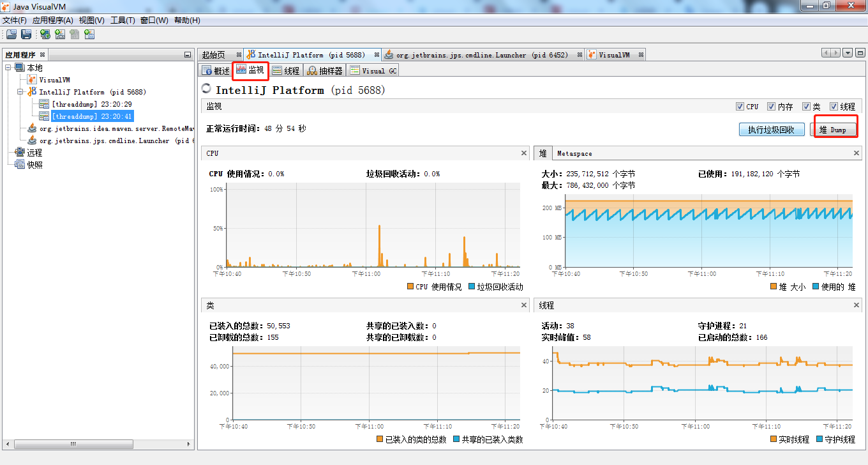Switch to the 监视 monitor tab
Viewport: 868px width, 465px height.
250,70
